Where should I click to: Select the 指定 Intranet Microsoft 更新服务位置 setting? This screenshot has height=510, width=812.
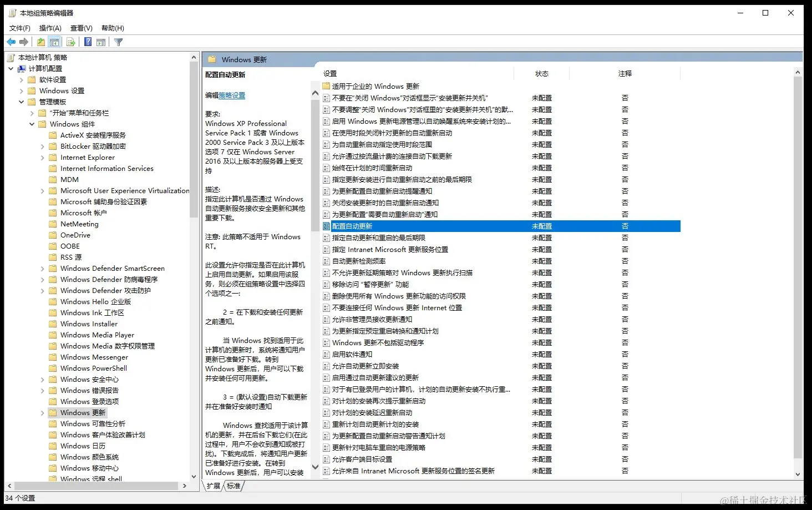[x=390, y=249]
